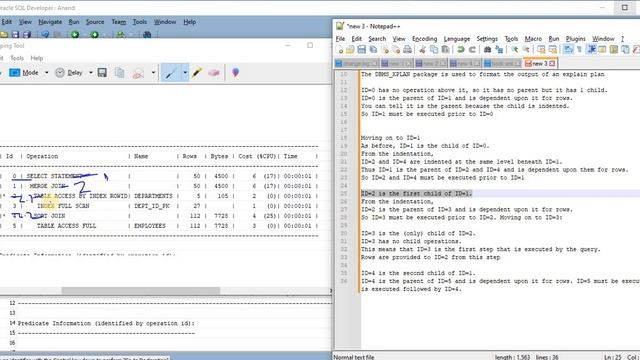Switch to the 'new 1' tab in Notepad++
Screen dimensions: 640x360
[397, 64]
